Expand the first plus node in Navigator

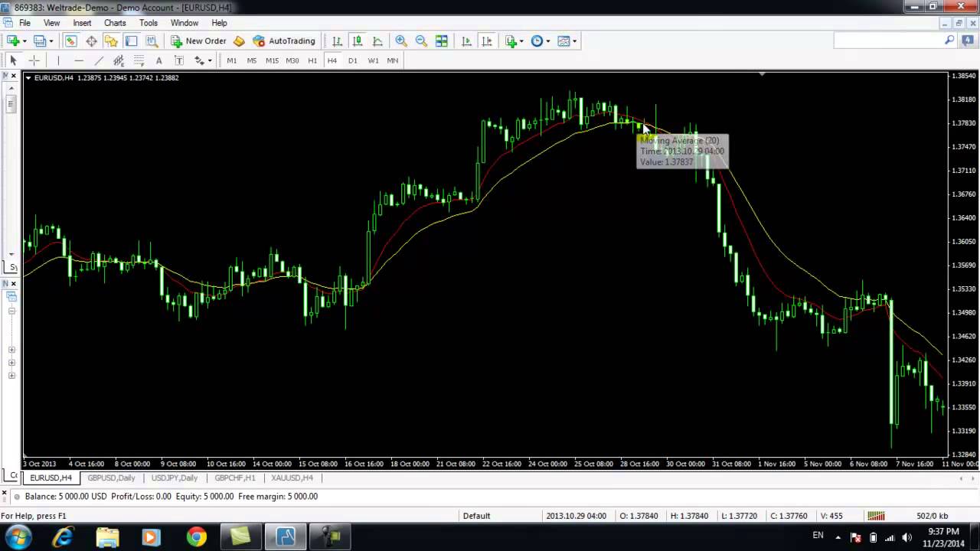[x=11, y=350]
